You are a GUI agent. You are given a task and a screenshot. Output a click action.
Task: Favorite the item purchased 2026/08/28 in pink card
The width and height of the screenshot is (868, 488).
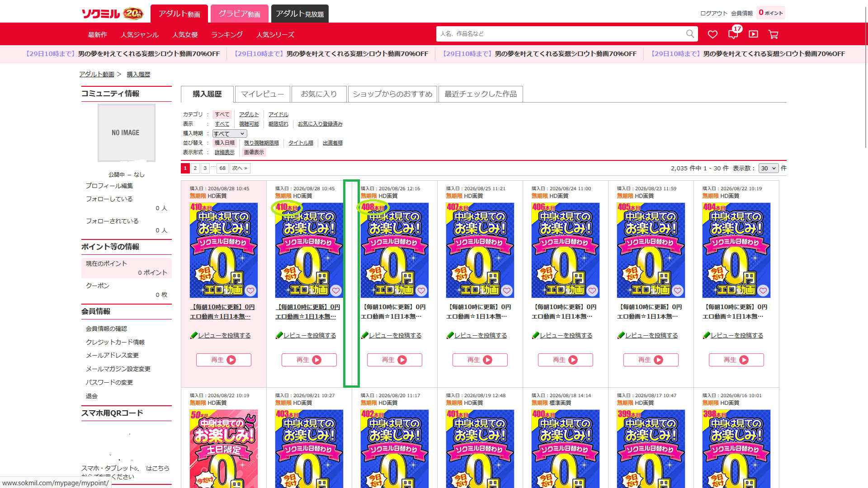click(x=250, y=291)
